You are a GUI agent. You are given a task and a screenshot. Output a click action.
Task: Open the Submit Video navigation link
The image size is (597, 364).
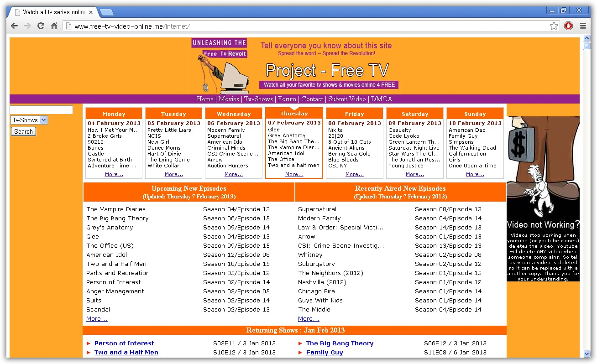(x=347, y=99)
